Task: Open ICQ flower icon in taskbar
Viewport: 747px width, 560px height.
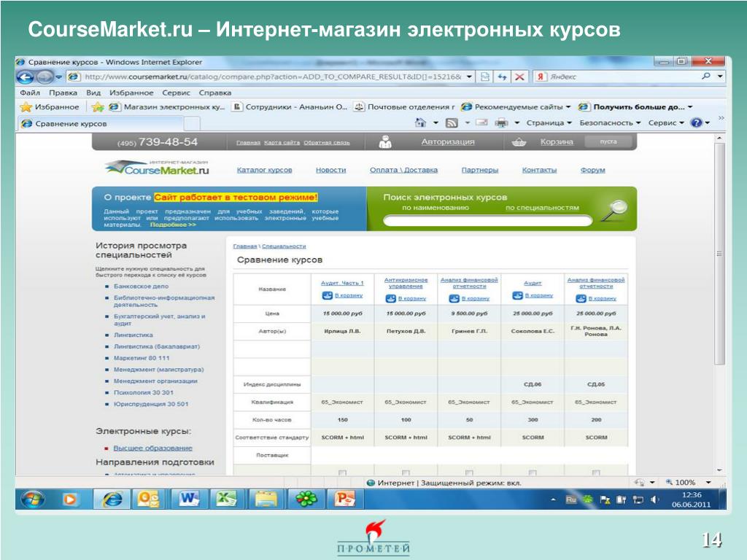Action: click(306, 499)
